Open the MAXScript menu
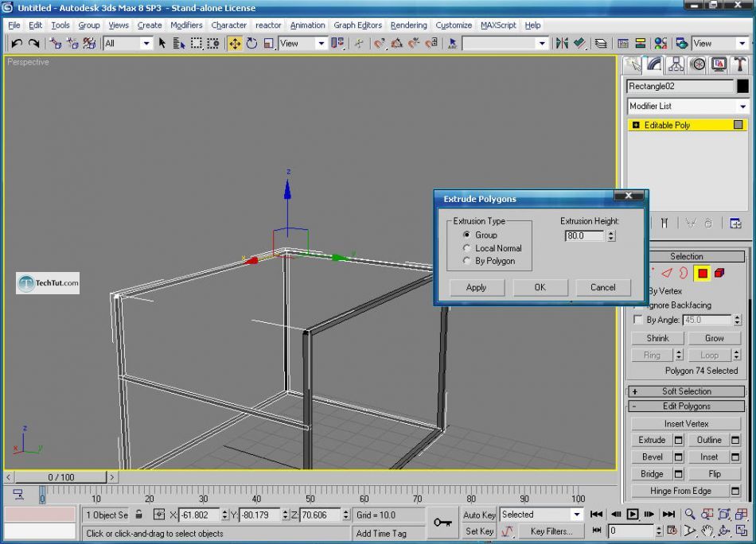 coord(498,25)
